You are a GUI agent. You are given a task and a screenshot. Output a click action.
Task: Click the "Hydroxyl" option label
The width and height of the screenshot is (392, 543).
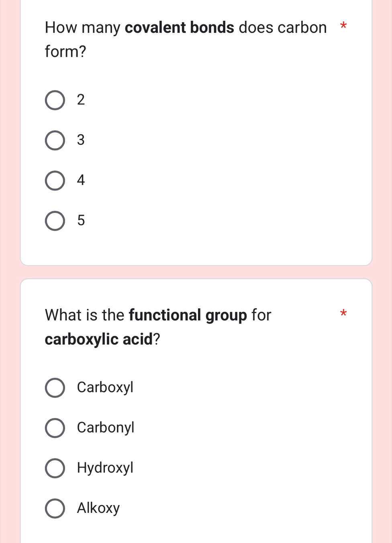click(105, 467)
